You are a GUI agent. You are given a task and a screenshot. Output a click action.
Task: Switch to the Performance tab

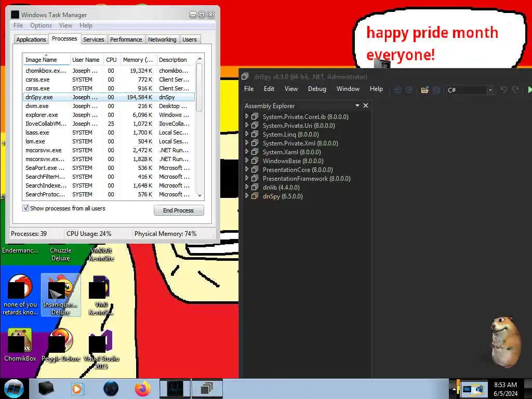click(126, 39)
